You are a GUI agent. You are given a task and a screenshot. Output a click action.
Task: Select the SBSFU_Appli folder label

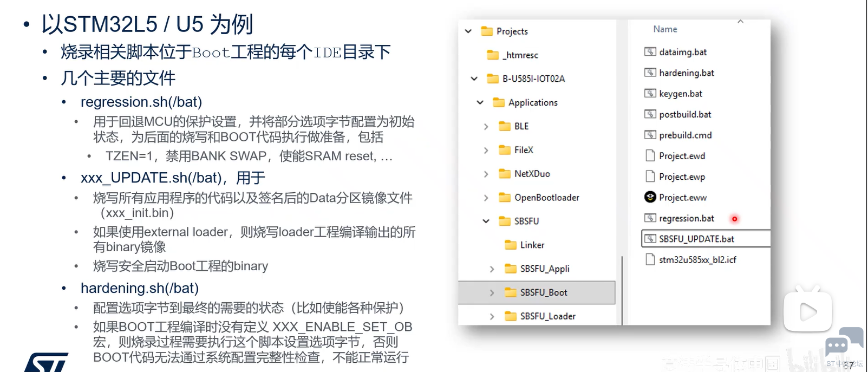[x=545, y=269]
